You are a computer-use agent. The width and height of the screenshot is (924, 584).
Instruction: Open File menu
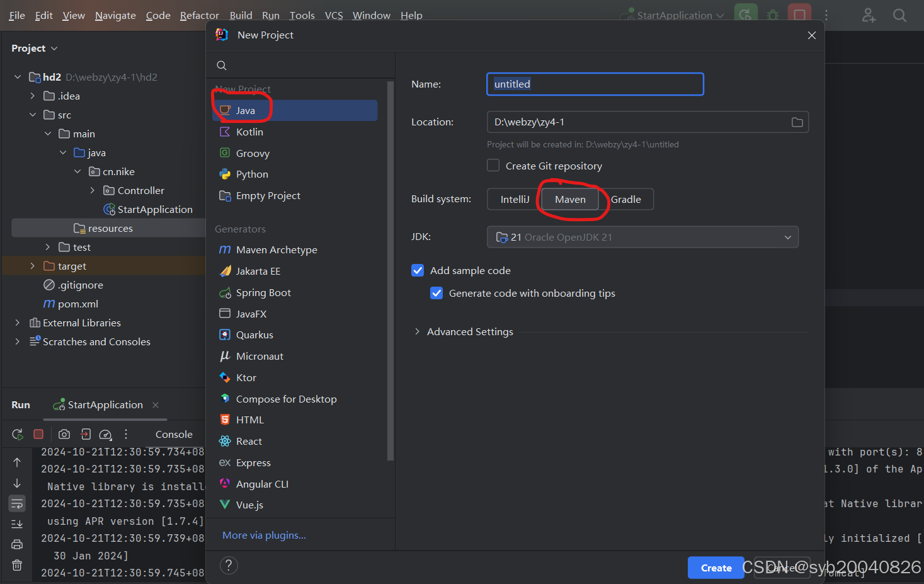tap(17, 15)
